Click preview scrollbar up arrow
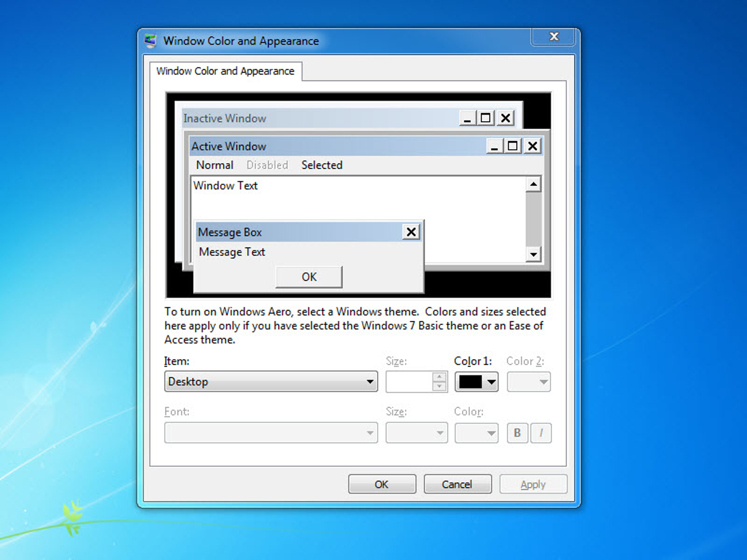Viewport: 747px width, 560px height. [534, 184]
